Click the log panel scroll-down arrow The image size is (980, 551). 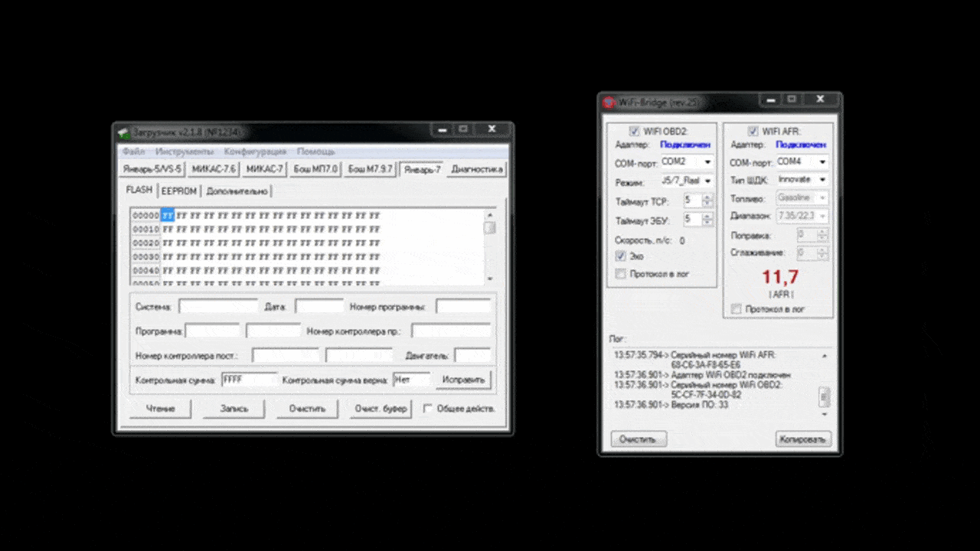coord(825,415)
